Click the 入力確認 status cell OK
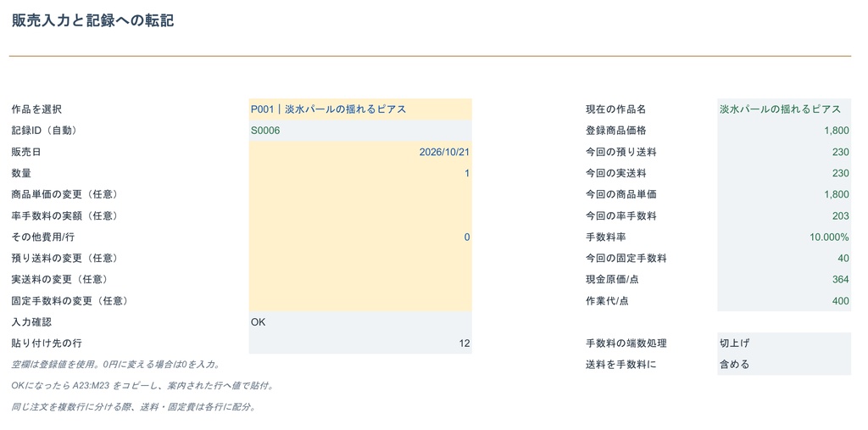Image resolution: width=868 pixels, height=430 pixels. (x=360, y=322)
